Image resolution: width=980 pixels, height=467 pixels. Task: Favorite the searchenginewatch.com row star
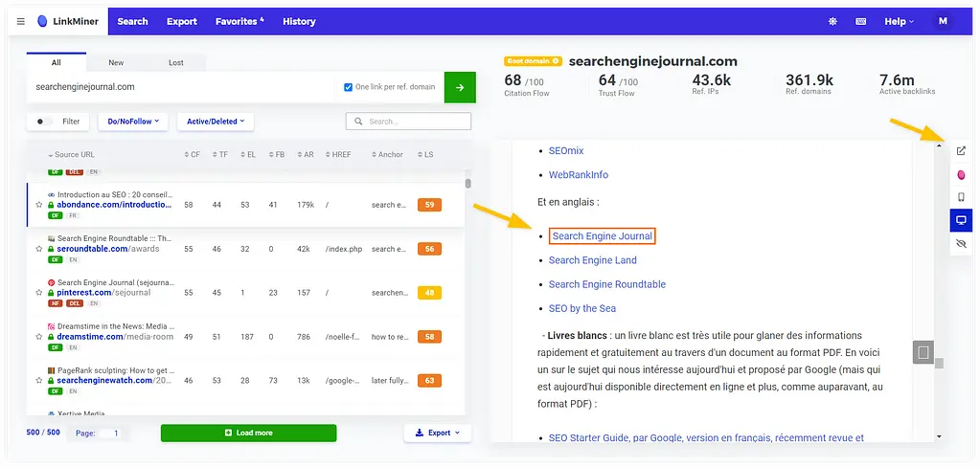(38, 381)
